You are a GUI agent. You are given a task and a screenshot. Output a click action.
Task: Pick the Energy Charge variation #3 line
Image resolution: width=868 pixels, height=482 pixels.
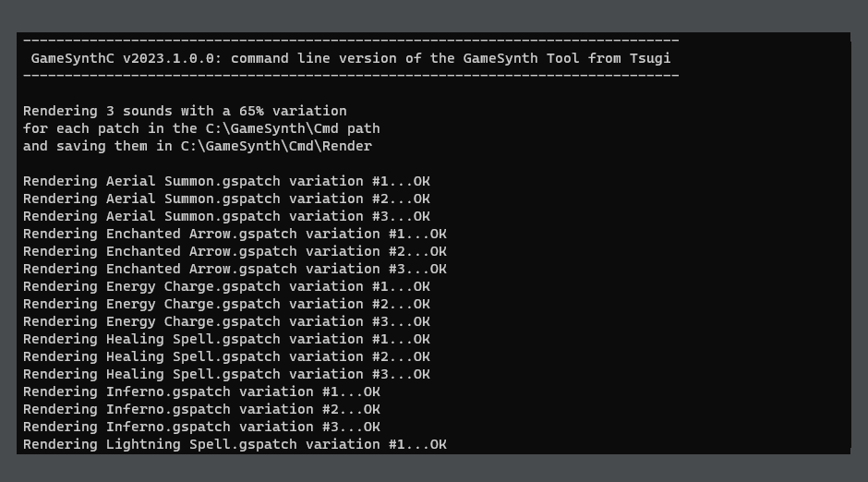226,321
